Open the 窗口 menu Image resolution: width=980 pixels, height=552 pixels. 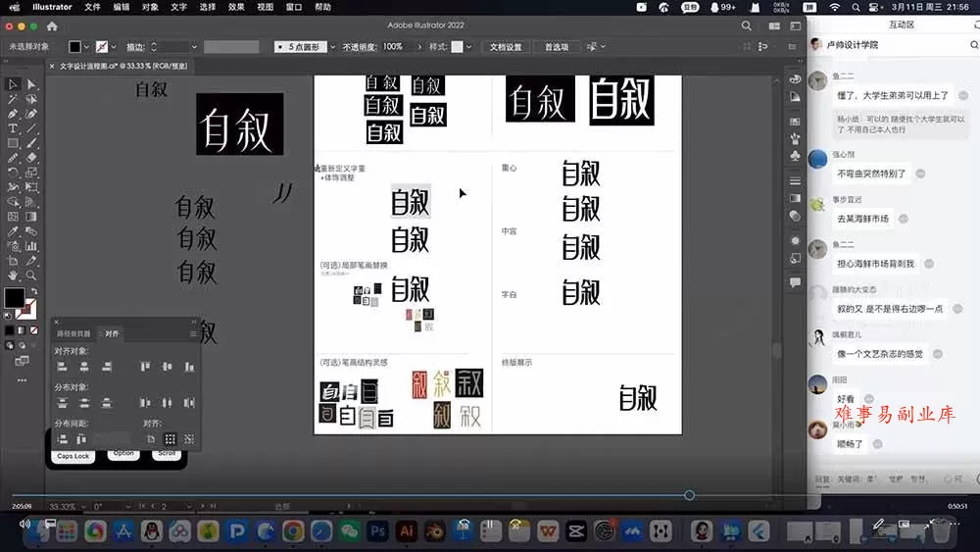294,7
